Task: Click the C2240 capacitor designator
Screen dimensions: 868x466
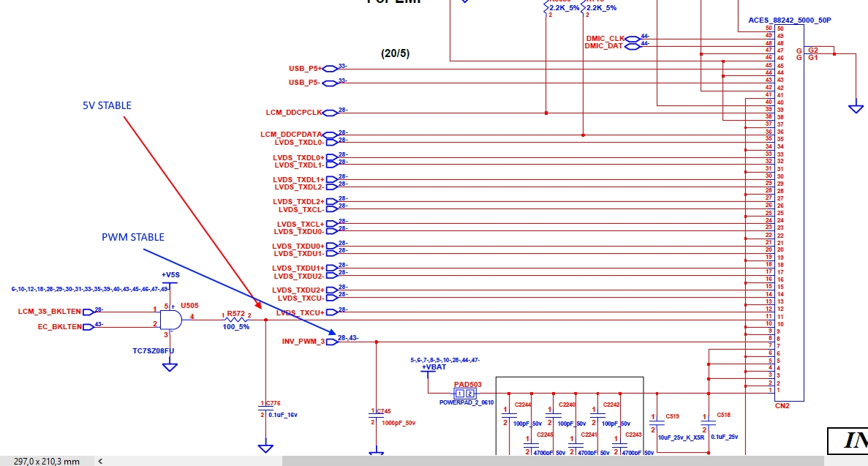Action: tap(567, 405)
